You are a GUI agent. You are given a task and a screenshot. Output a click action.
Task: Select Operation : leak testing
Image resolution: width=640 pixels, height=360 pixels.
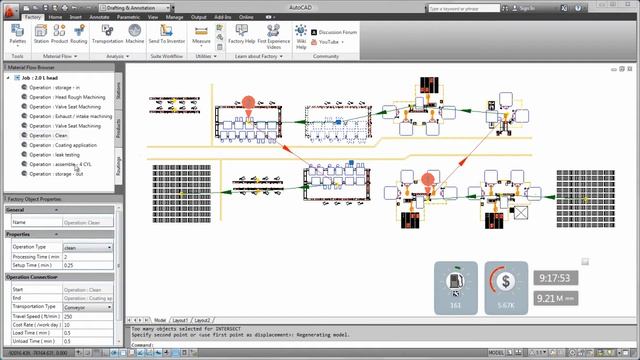point(54,155)
